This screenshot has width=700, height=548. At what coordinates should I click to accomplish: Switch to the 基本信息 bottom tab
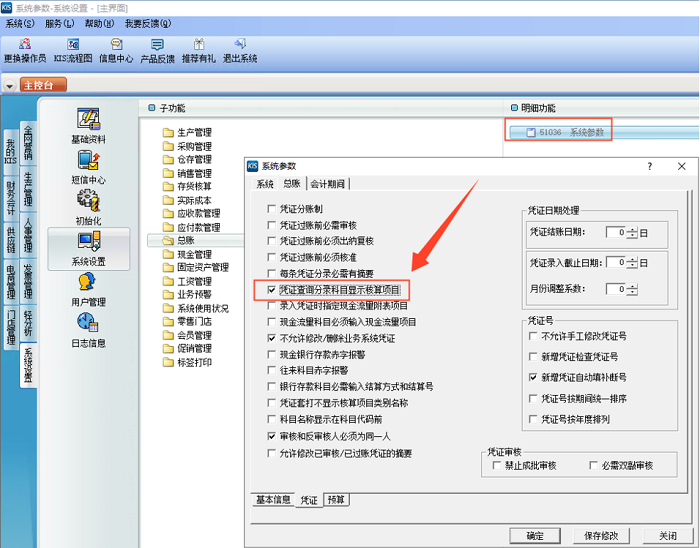273,499
